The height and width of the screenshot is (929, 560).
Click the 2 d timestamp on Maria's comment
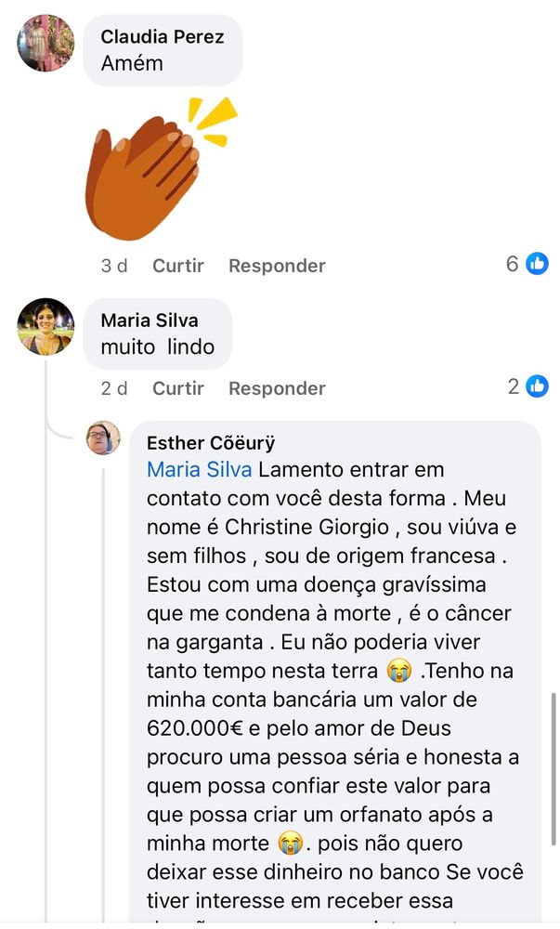(x=114, y=388)
